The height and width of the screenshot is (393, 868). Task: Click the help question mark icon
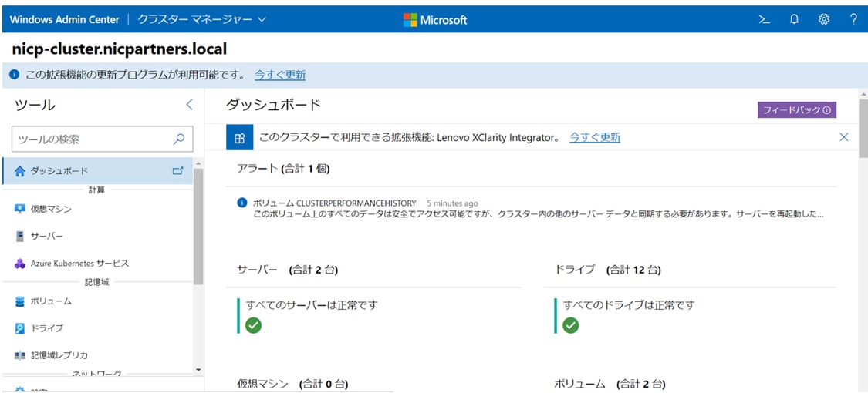click(x=853, y=19)
